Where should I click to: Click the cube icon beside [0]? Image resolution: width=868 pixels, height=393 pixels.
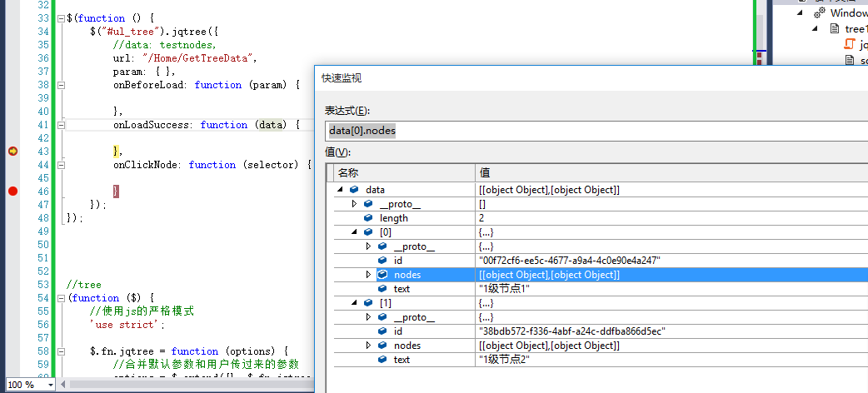[368, 232]
